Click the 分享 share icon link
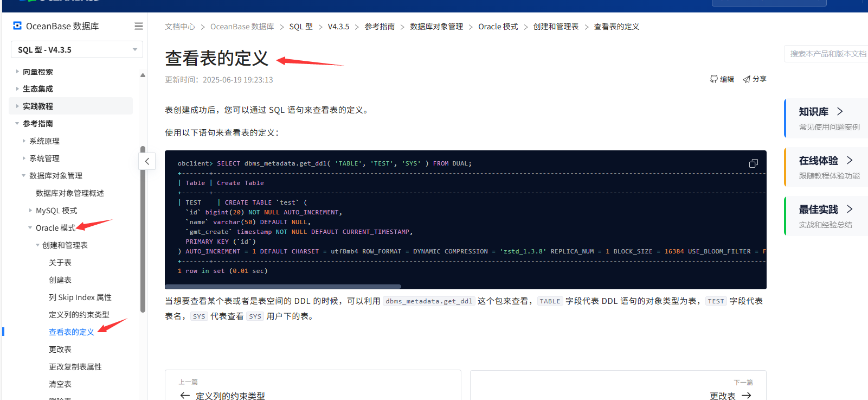Image resolution: width=868 pixels, height=400 pixels. click(x=755, y=79)
